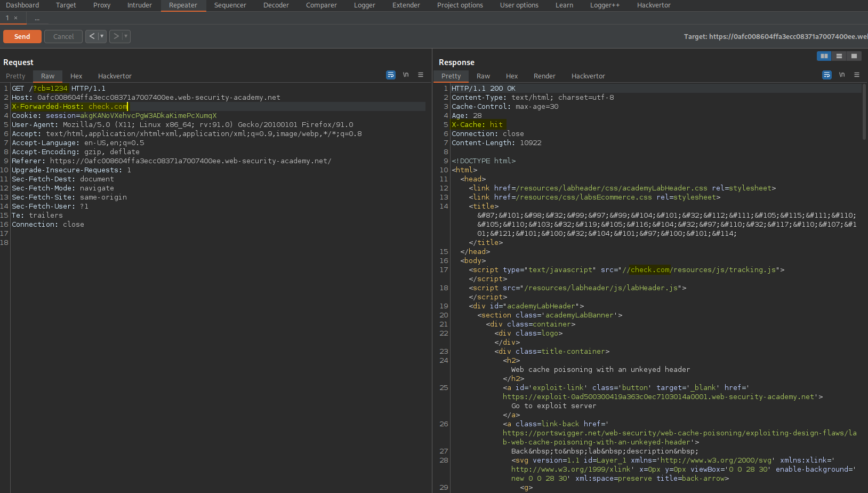Image resolution: width=868 pixels, height=493 pixels.
Task: Switch to side-by-side layout view
Action: click(x=824, y=56)
